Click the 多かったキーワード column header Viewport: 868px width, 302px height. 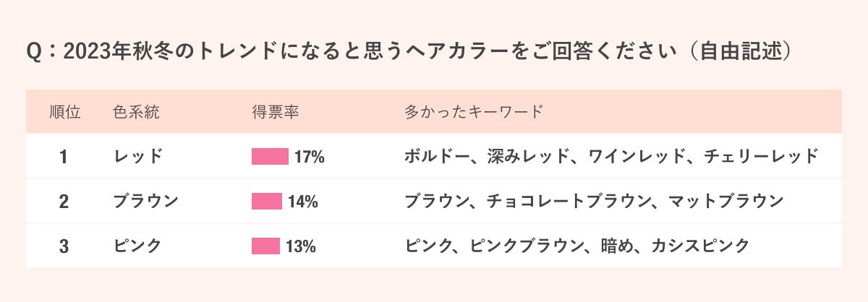(x=473, y=112)
